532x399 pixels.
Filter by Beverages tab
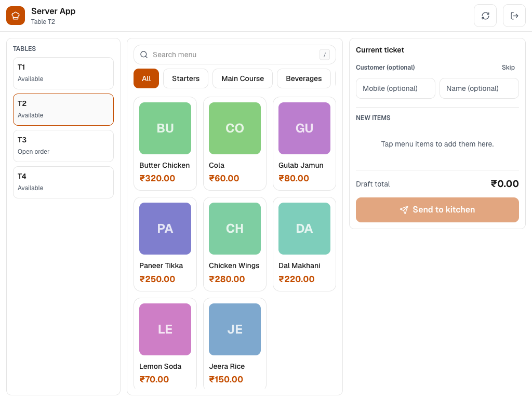pyautogui.click(x=303, y=78)
